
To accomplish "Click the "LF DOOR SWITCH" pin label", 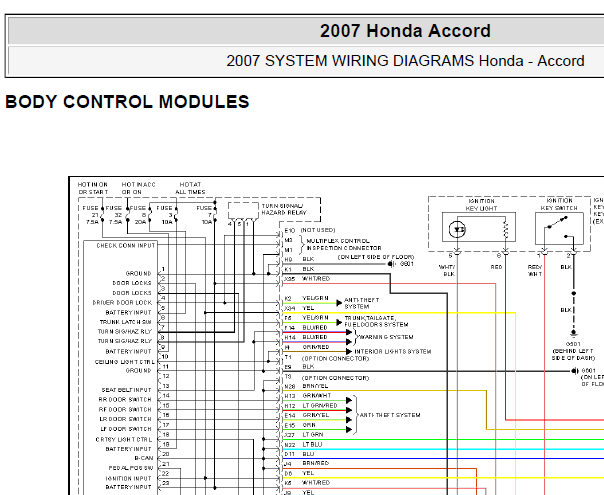I will (126, 429).
